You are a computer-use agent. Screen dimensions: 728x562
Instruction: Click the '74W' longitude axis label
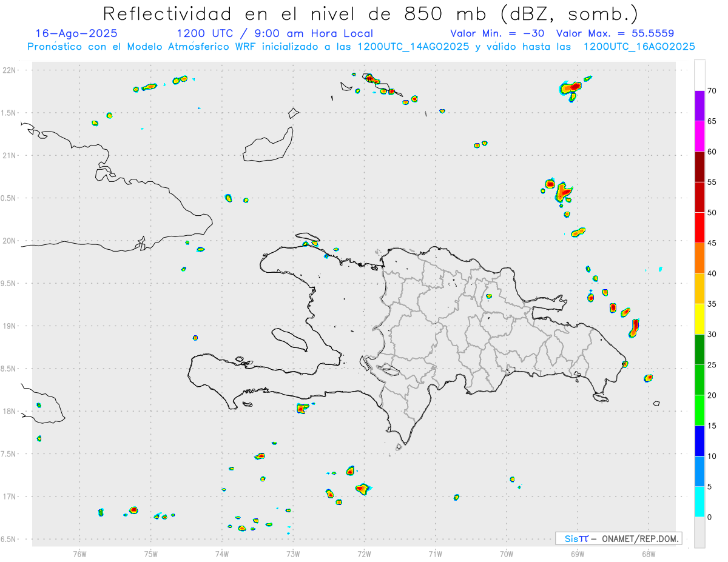coord(222,554)
